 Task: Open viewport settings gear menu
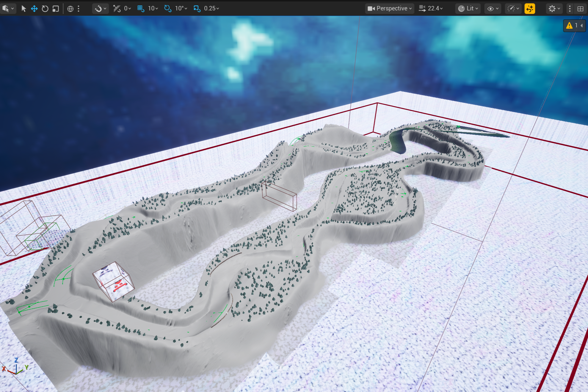pyautogui.click(x=554, y=8)
